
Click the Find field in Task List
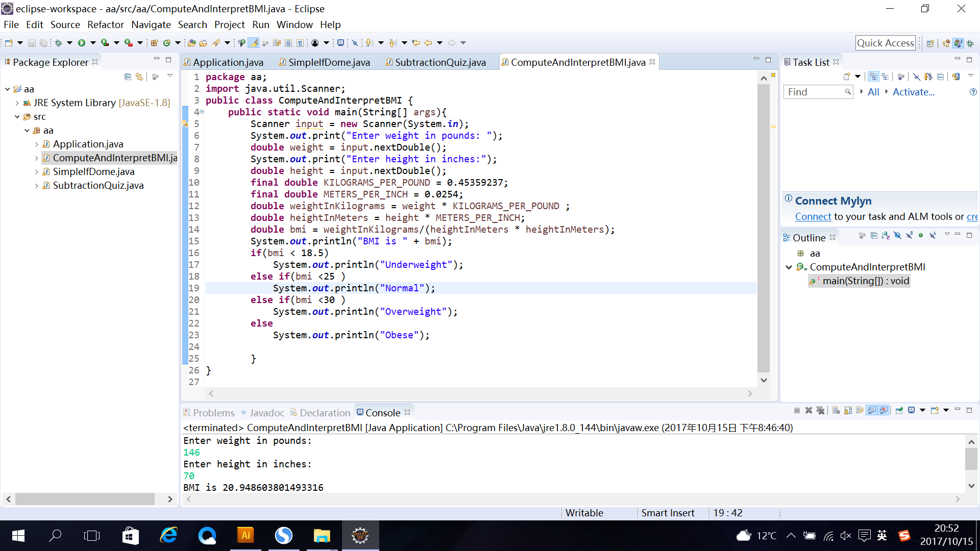[x=818, y=92]
